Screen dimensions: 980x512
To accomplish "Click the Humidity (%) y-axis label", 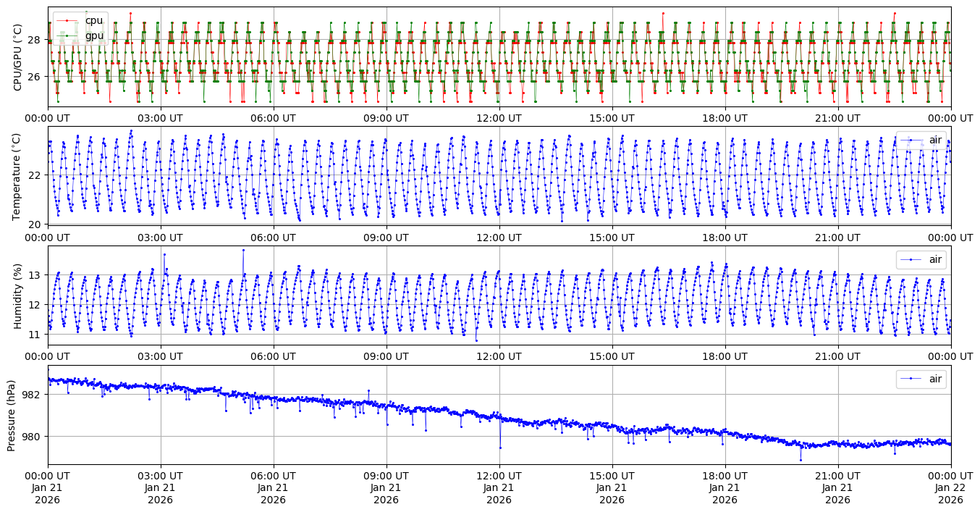I will (x=18, y=295).
